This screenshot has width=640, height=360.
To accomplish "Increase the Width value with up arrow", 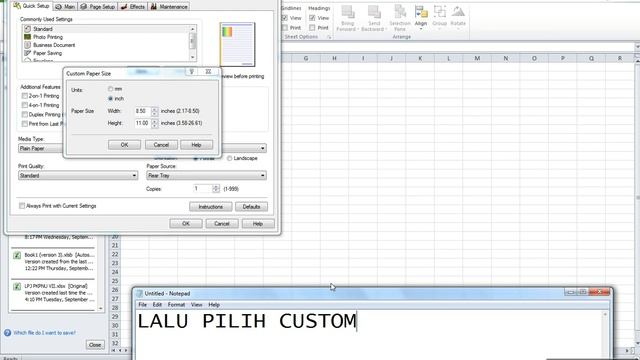I will point(154,109).
